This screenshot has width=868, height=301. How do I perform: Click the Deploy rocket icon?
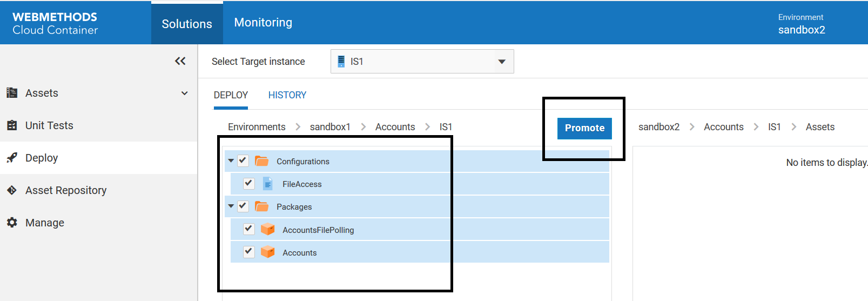(12, 158)
